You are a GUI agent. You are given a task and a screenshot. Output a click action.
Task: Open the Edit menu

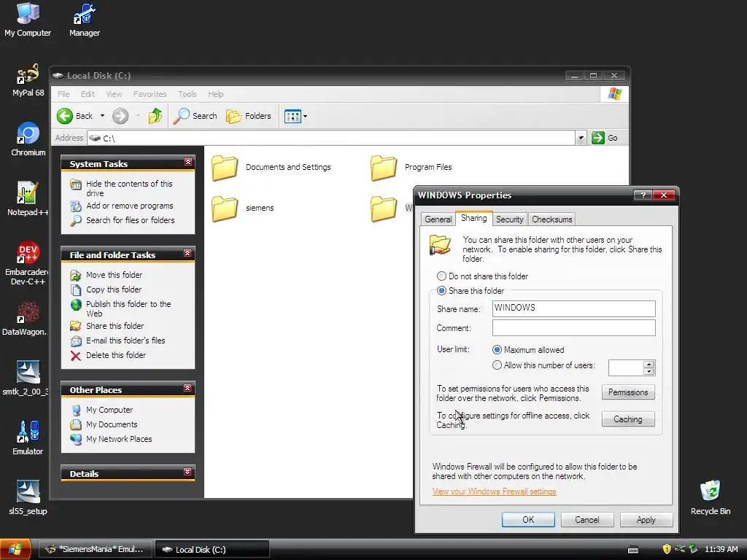coord(88,94)
